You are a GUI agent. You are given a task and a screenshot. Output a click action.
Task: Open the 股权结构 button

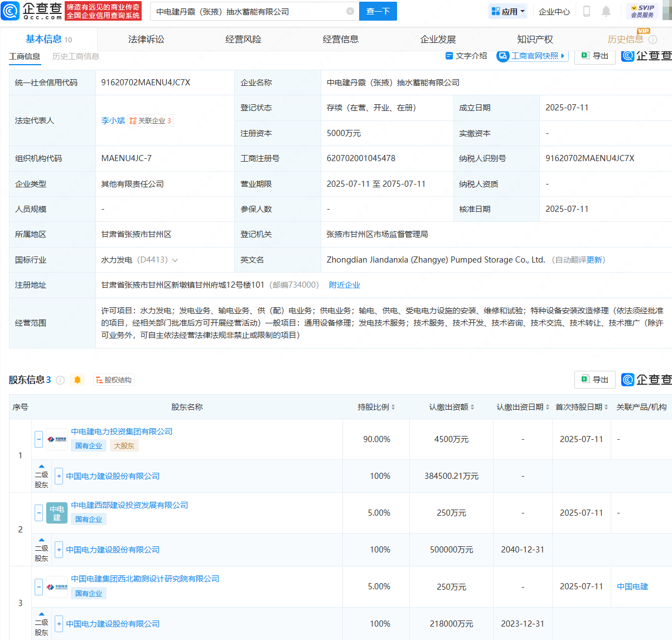tap(114, 380)
